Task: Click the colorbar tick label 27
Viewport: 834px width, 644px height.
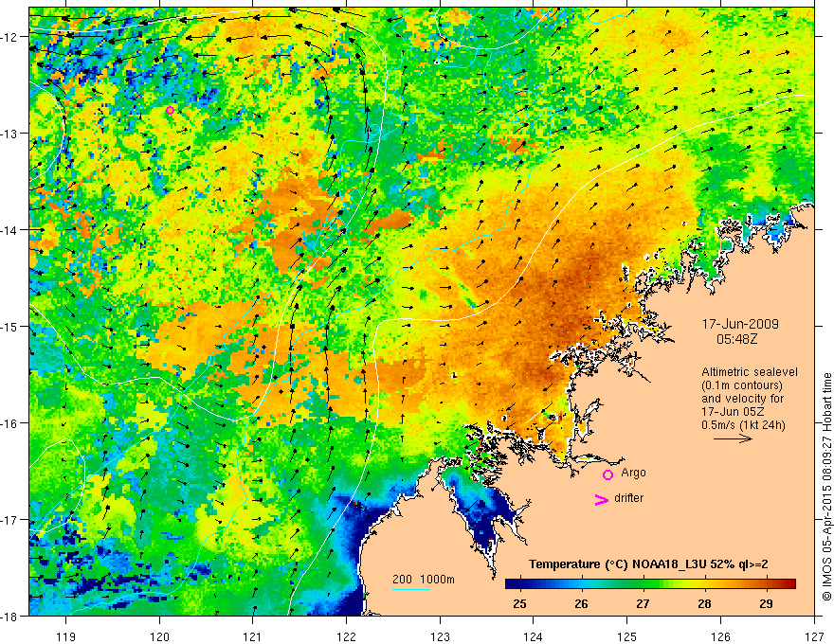Action: [x=644, y=603]
